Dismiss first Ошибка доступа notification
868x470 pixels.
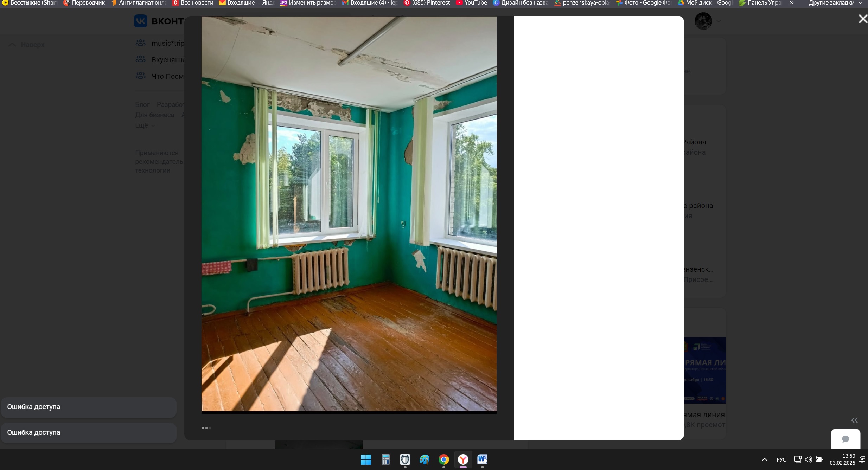coord(88,407)
